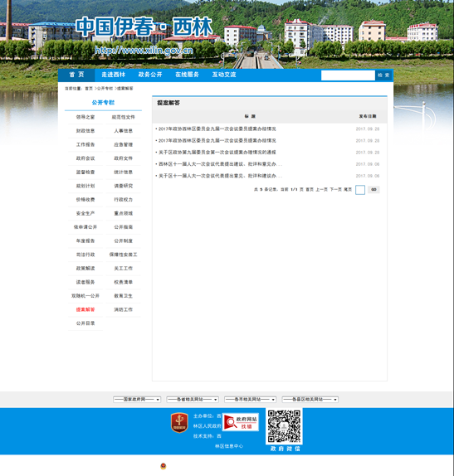Open the 各县区相关网站 dropdown
Viewport: 454px width, 476px height.
(310, 400)
